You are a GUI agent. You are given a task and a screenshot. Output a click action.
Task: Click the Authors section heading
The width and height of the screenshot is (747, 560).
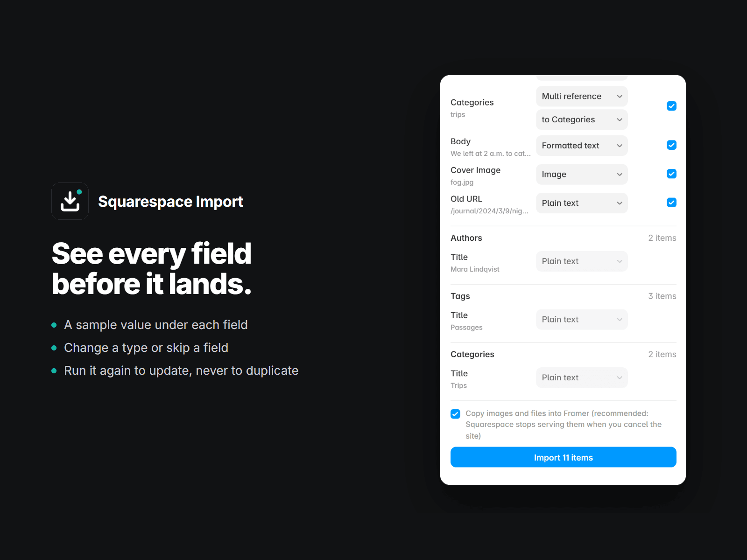coord(466,238)
